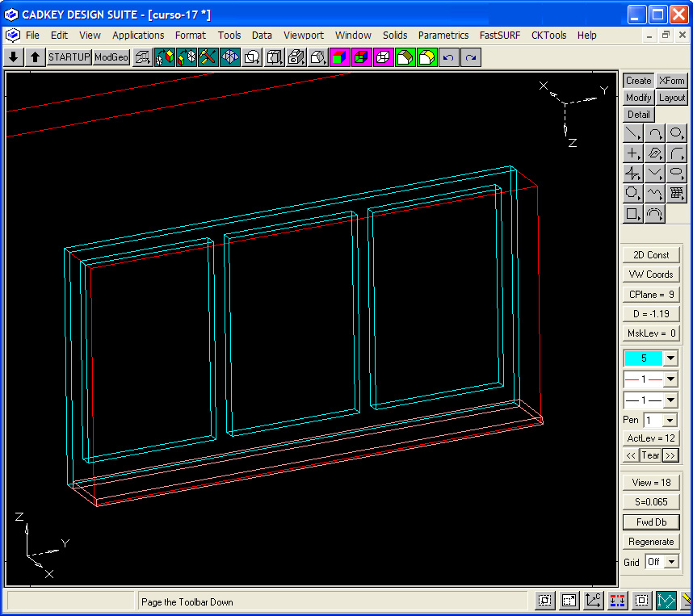Page the toolbar down with arrow

point(14,57)
